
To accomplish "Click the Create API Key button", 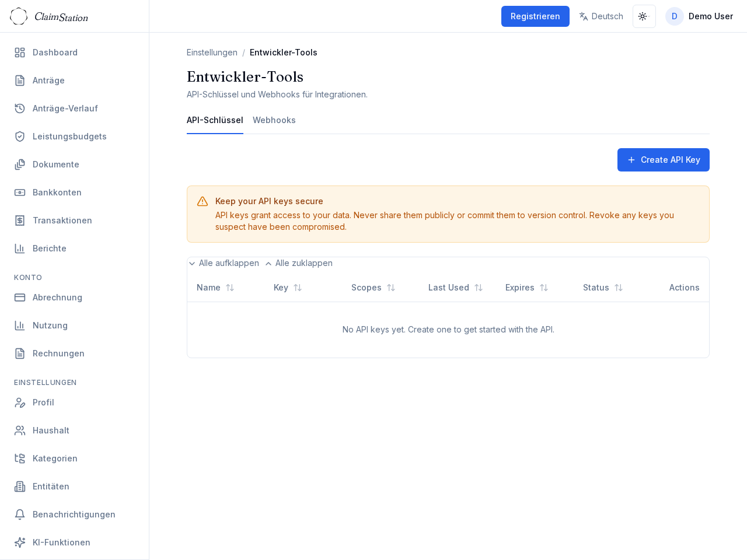I will point(663,160).
